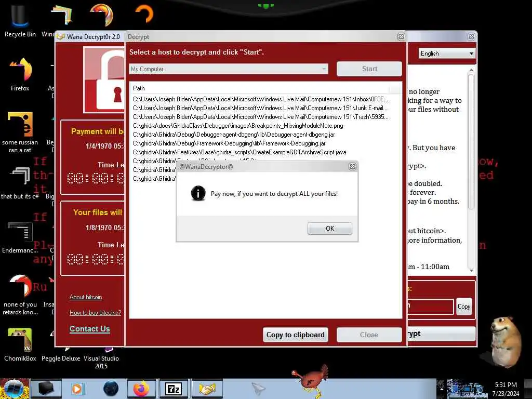Open the Firefox desktop icon

coord(20,74)
